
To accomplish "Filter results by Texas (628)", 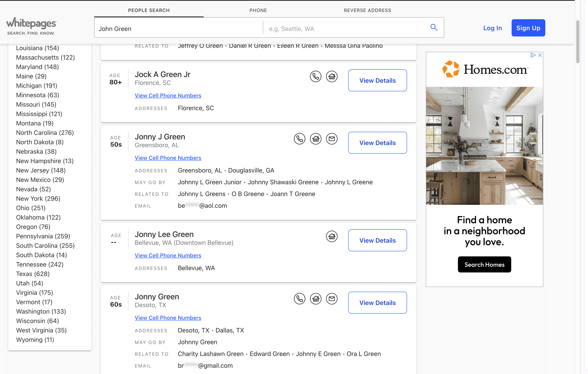I will [33, 274].
